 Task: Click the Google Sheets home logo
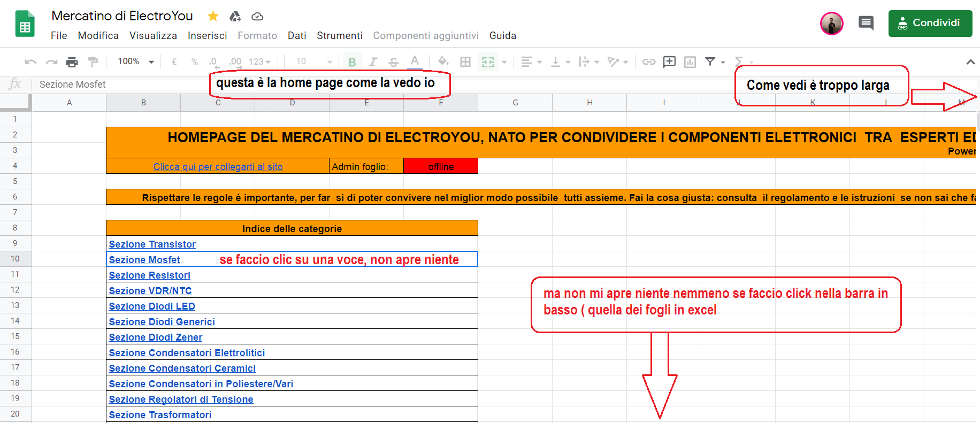click(x=25, y=24)
